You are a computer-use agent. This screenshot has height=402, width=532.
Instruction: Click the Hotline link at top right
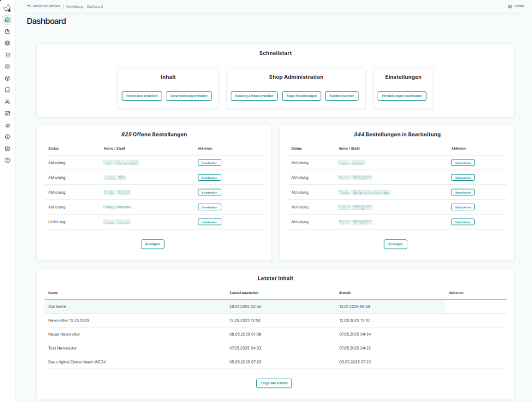coord(515,6)
